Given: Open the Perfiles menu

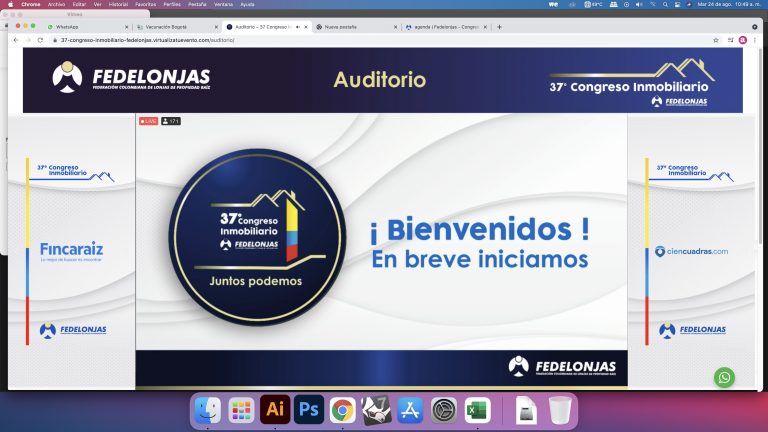Looking at the screenshot, I should pyautogui.click(x=172, y=4).
